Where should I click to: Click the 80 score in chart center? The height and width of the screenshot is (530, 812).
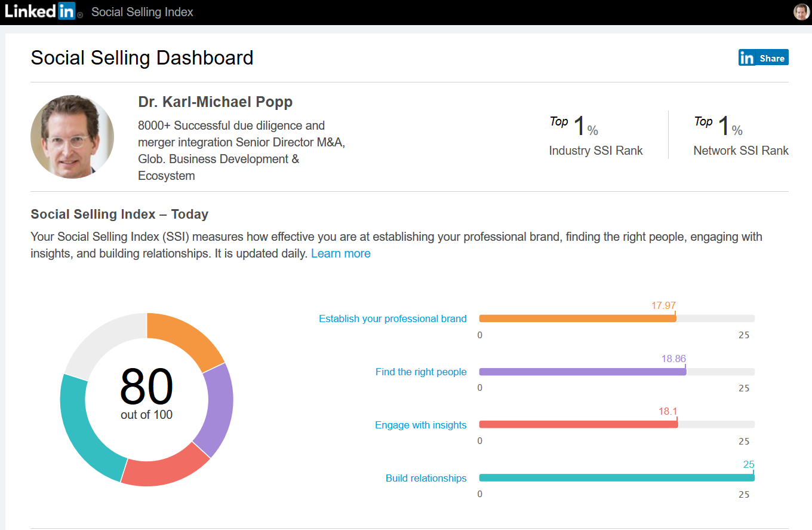[146, 387]
